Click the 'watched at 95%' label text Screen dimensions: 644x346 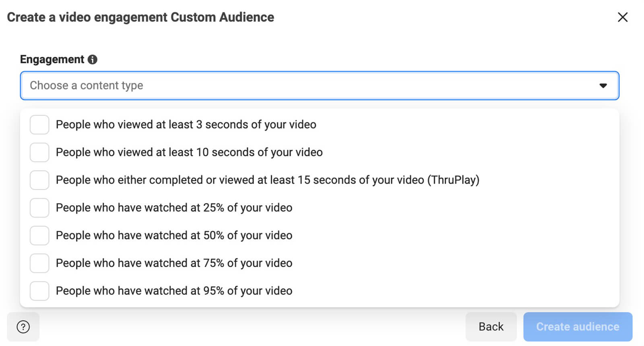pos(174,291)
